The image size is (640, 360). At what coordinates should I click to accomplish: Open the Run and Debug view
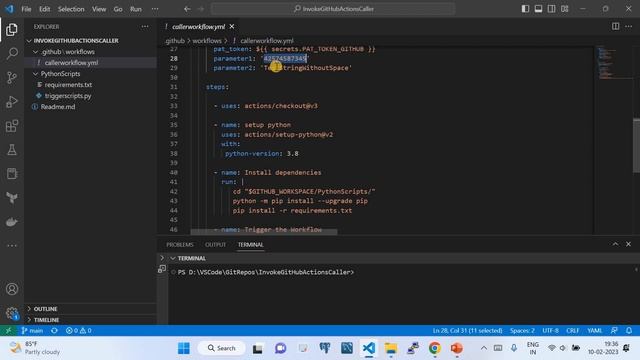(x=12, y=102)
